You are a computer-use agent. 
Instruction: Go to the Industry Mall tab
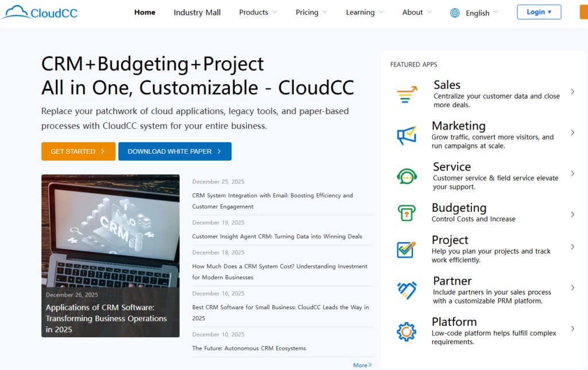click(x=197, y=12)
